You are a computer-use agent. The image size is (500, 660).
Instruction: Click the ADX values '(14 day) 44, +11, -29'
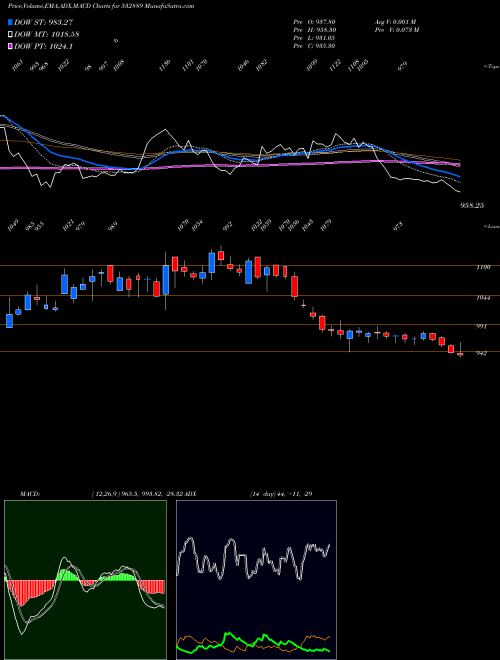[x=281, y=494]
